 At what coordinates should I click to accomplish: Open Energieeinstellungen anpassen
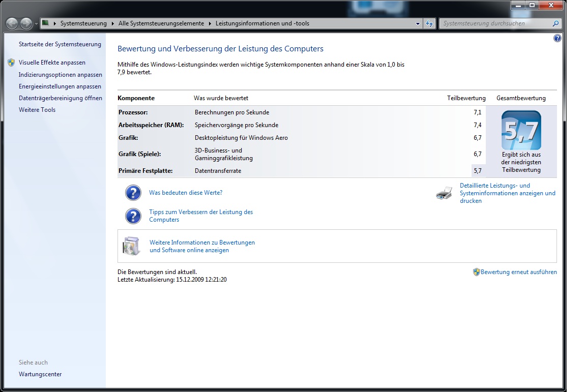[60, 86]
